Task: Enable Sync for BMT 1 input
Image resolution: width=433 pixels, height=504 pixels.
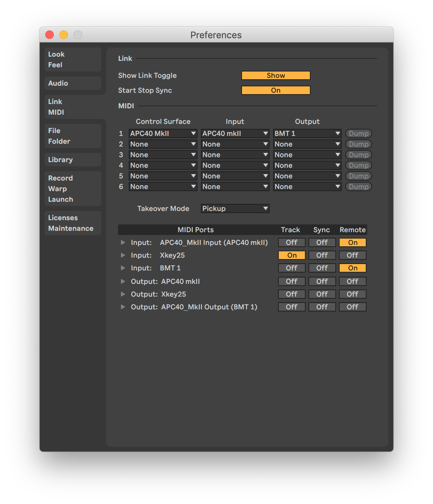Action: tap(322, 268)
